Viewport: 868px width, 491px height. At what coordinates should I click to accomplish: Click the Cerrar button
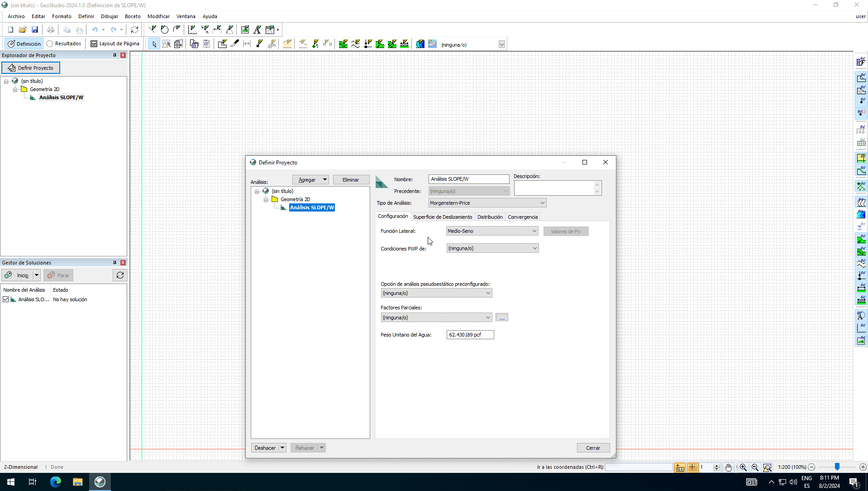593,448
